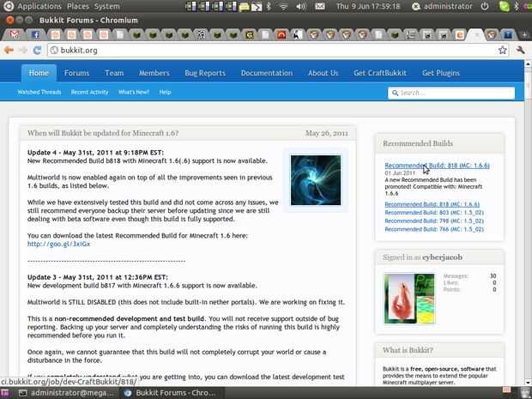Click the bukkit.org address bar

coord(277,51)
